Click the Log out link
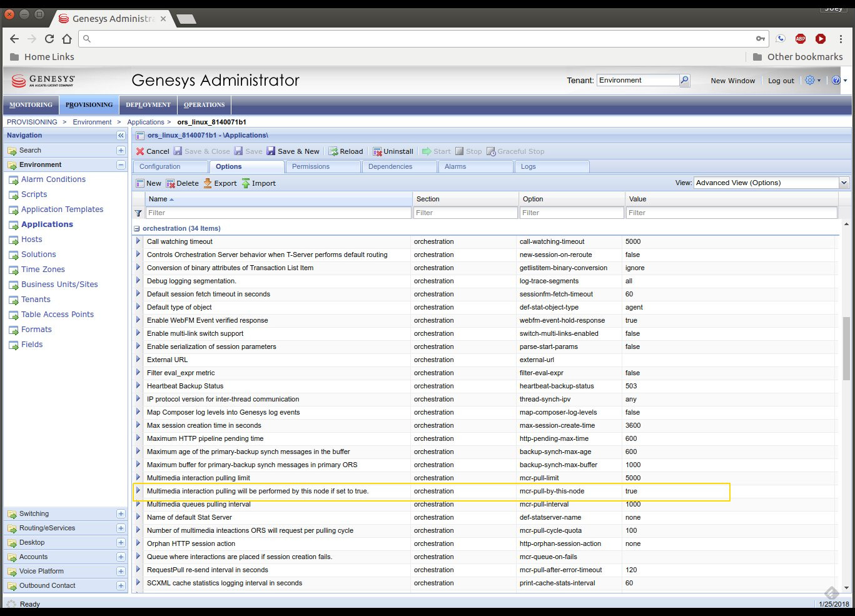Viewport: 855px width, 616px height. click(781, 81)
